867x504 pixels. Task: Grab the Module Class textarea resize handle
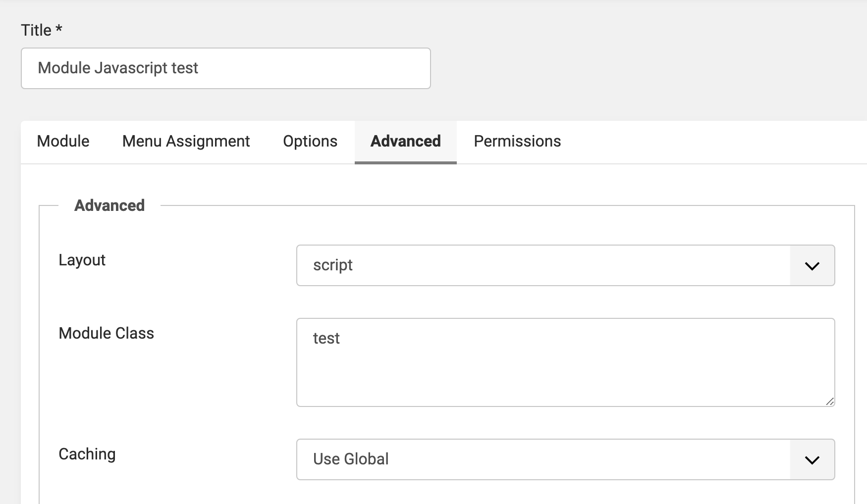(x=830, y=402)
